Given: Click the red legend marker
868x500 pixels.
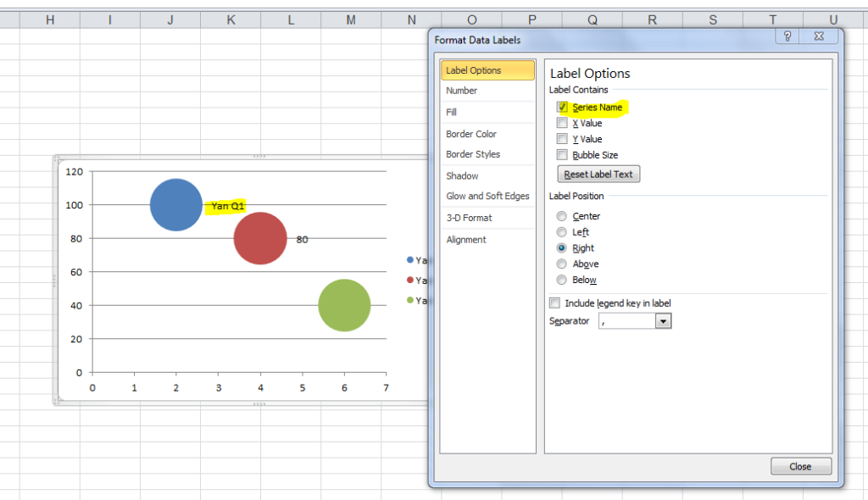Looking at the screenshot, I should (410, 281).
